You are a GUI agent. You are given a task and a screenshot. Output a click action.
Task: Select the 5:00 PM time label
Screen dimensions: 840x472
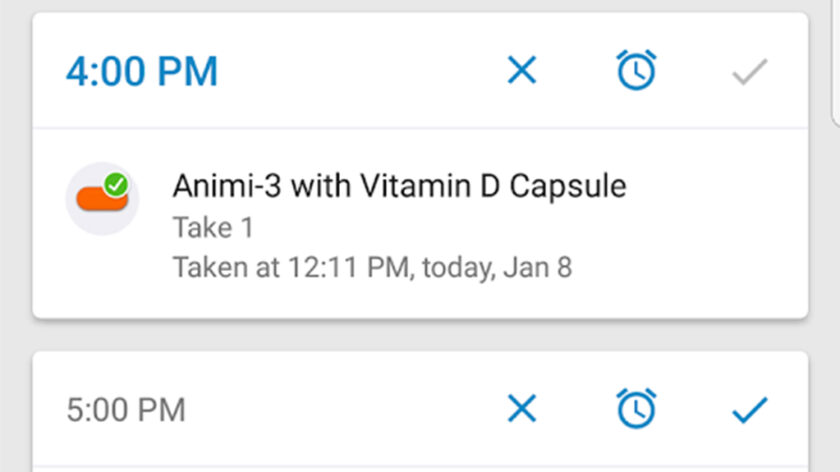[126, 410]
